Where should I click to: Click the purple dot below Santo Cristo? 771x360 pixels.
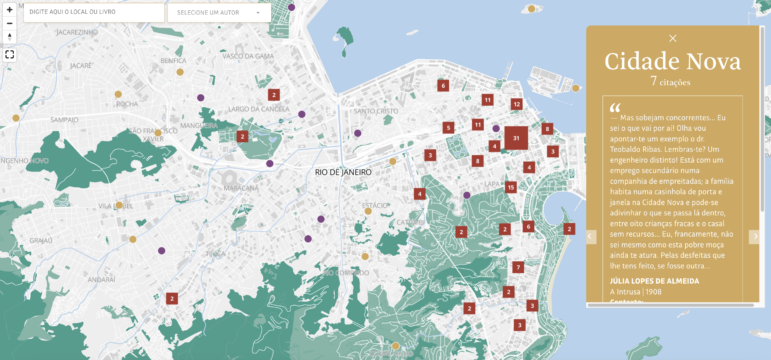pyautogui.click(x=357, y=133)
